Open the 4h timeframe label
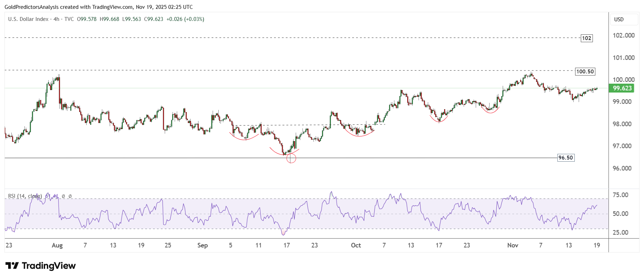644x279 pixels. pos(56,19)
